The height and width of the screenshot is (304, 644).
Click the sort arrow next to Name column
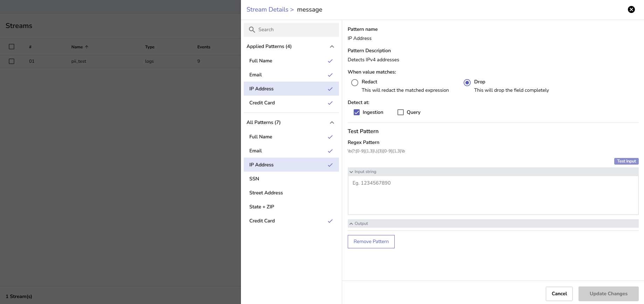(87, 47)
